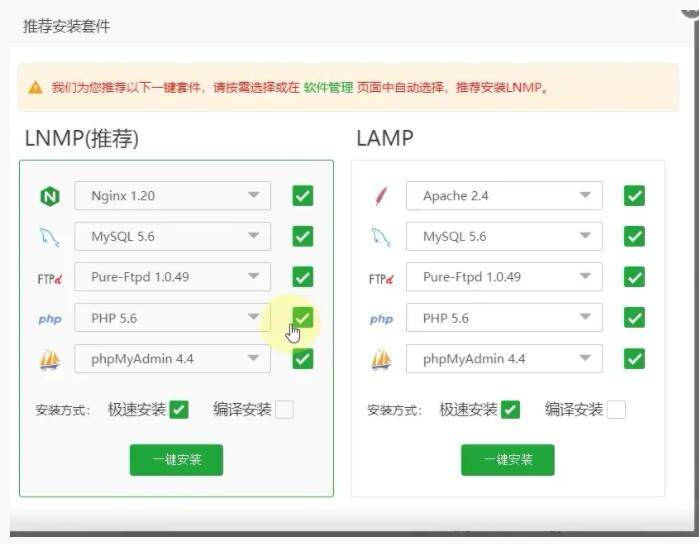The width and height of the screenshot is (699, 544).
Task: Click the FTP icon in LNMP panel
Action: pos(49,279)
